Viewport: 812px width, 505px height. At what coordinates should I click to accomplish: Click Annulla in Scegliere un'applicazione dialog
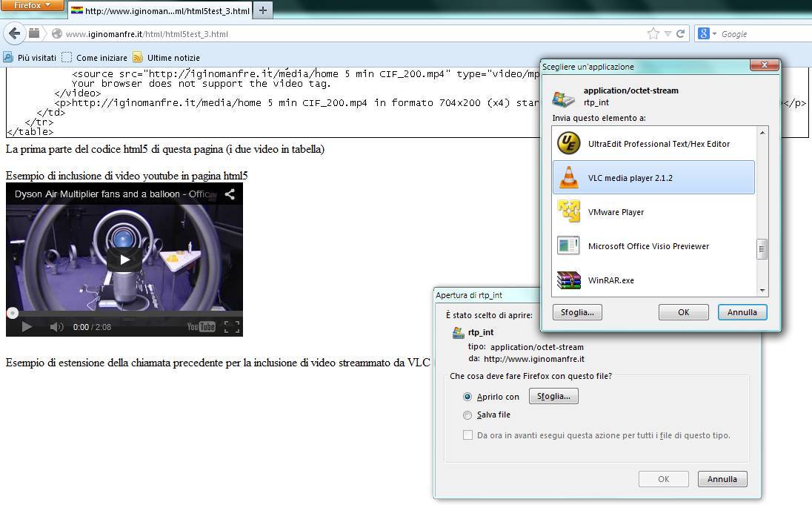(x=742, y=312)
